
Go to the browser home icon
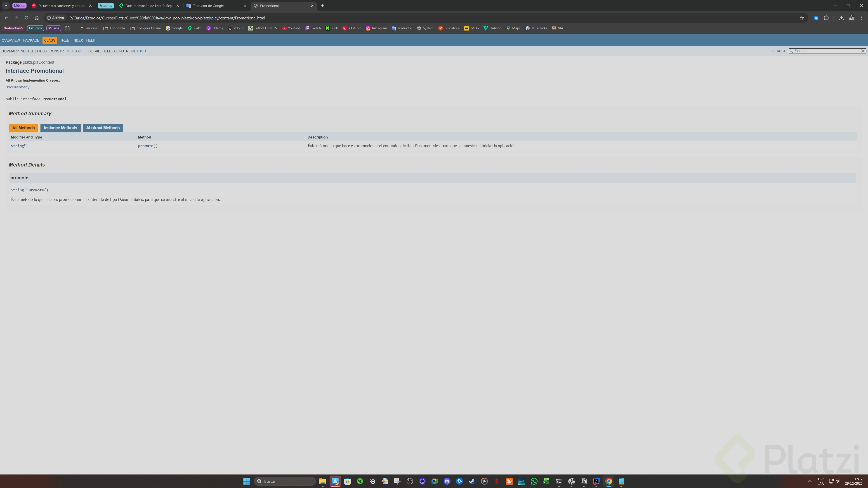point(37,18)
